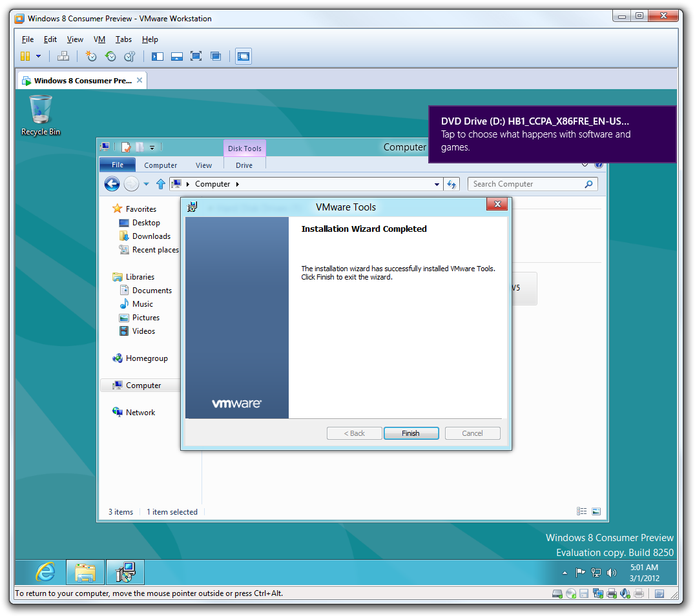Open the VMware File menu
Image resolution: width=695 pixels, height=616 pixels.
(x=28, y=39)
